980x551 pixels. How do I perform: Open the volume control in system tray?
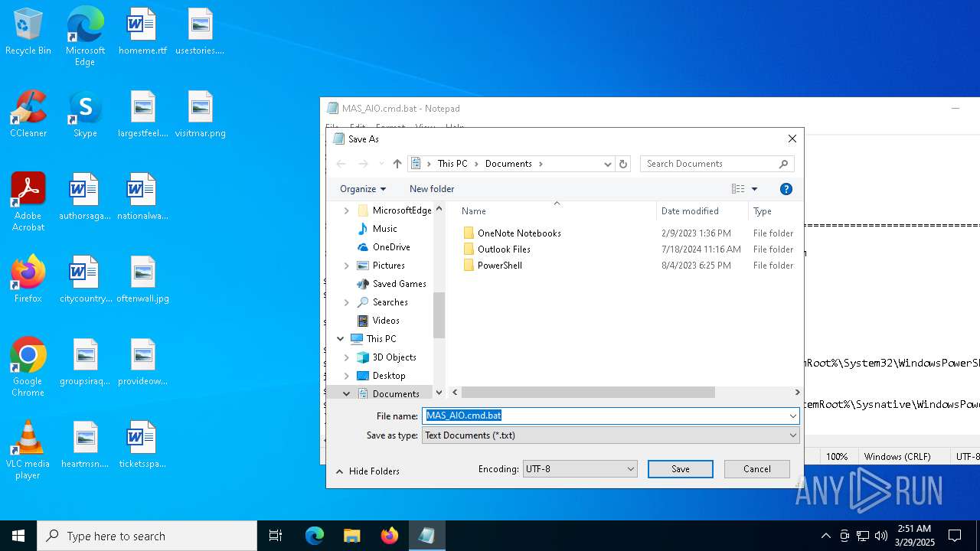(x=881, y=536)
